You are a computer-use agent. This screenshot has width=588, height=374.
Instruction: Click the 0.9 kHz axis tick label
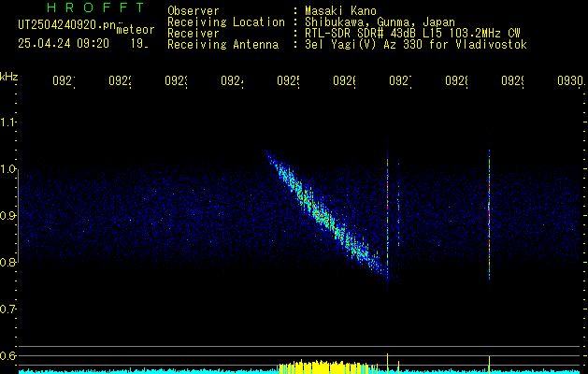tap(7, 216)
